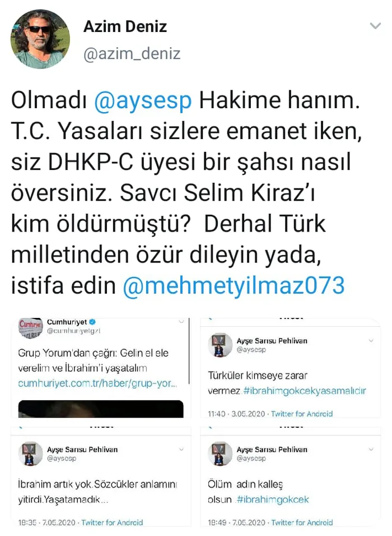
Task: Expand tweet options chevron at top right
Action: click(375, 26)
